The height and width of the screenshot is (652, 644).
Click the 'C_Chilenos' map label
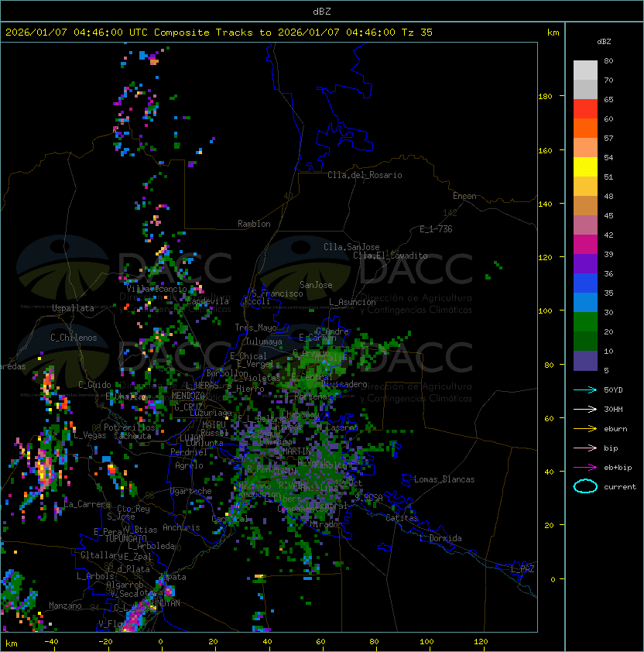pos(74,338)
